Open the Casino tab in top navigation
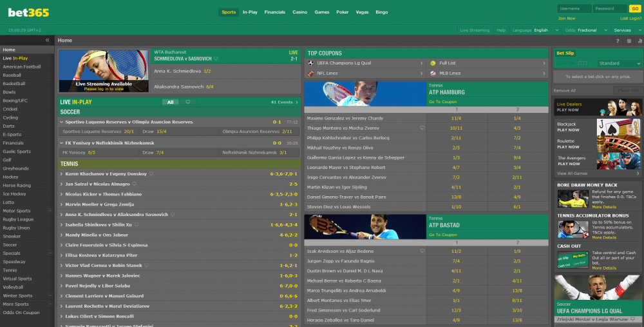644x327 pixels. [x=299, y=12]
